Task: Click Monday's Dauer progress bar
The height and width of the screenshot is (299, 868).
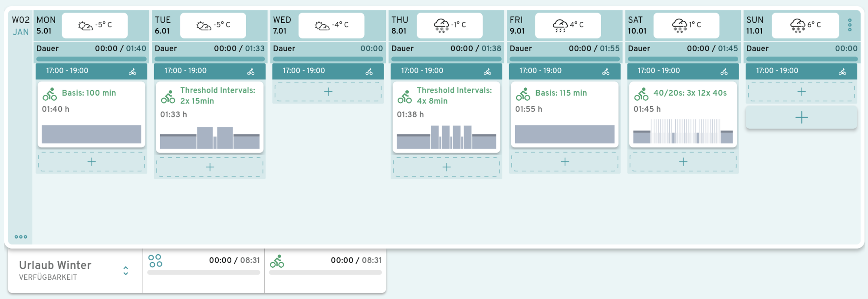Action: 91,59
